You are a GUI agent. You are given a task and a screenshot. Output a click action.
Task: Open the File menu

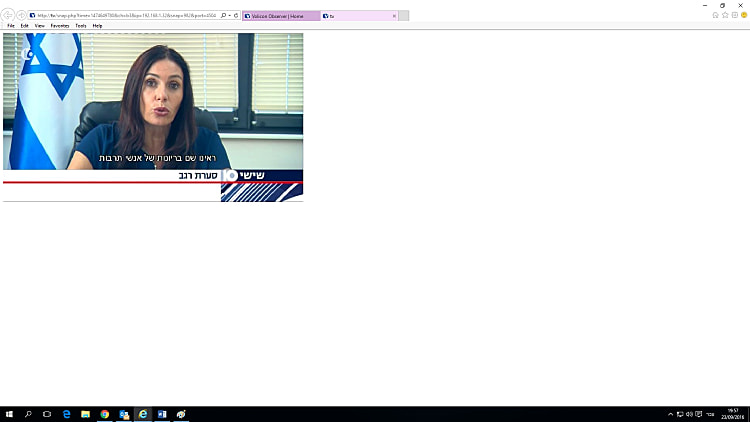pos(10,26)
